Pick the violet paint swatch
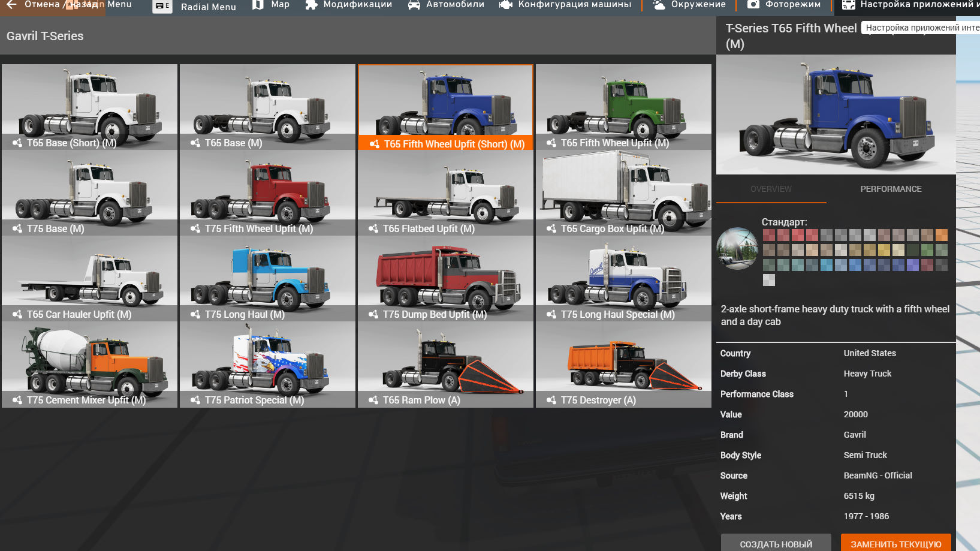Screen dimensions: 980x551 [913, 264]
